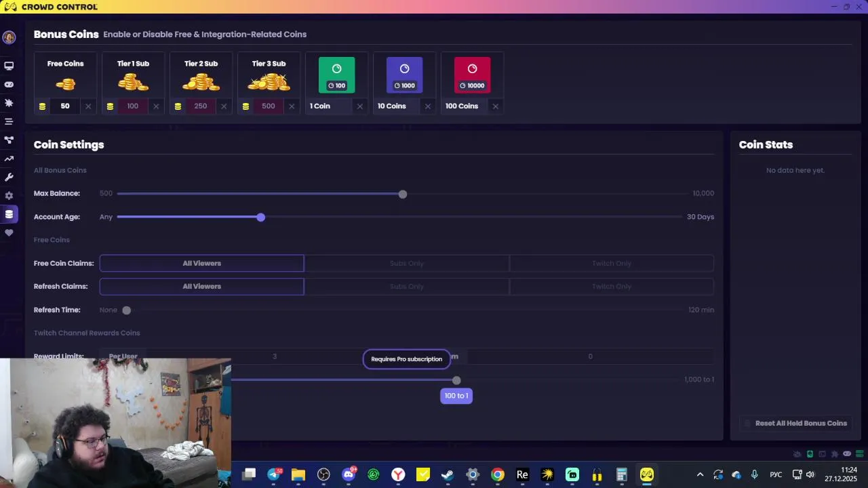Click the Account Age slider handle

pyautogui.click(x=261, y=218)
